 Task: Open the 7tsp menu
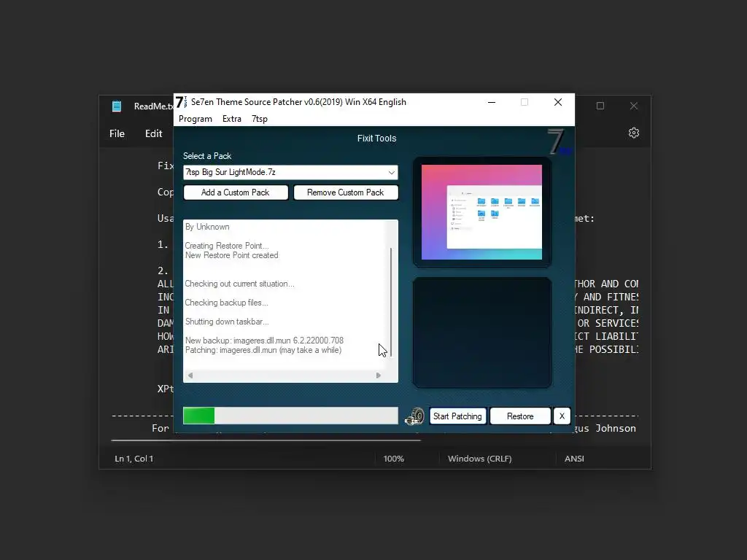pyautogui.click(x=260, y=119)
